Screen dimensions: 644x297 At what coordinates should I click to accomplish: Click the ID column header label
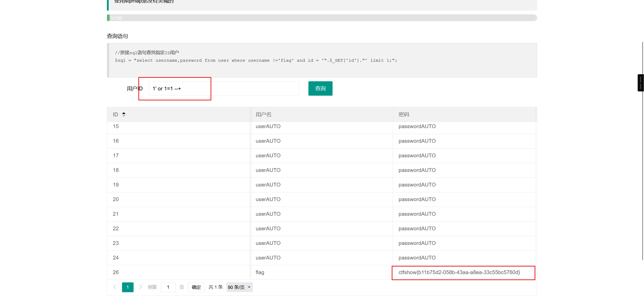115,115
